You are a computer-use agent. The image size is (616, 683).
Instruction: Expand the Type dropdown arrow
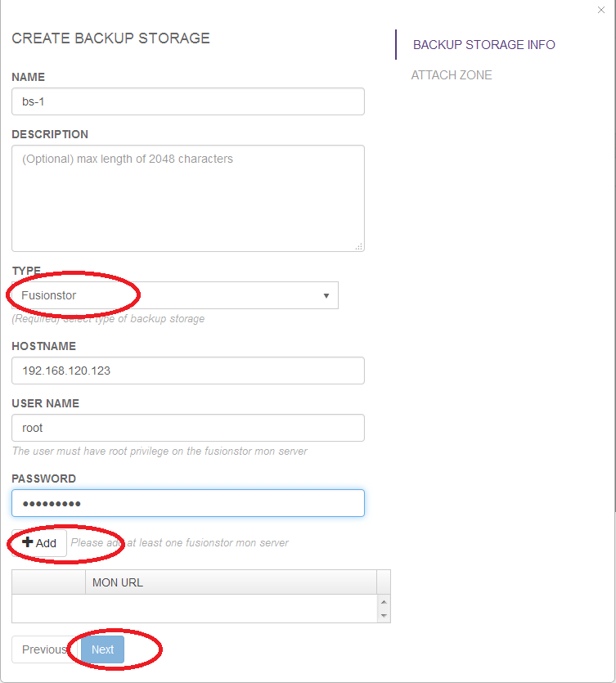pos(326,296)
